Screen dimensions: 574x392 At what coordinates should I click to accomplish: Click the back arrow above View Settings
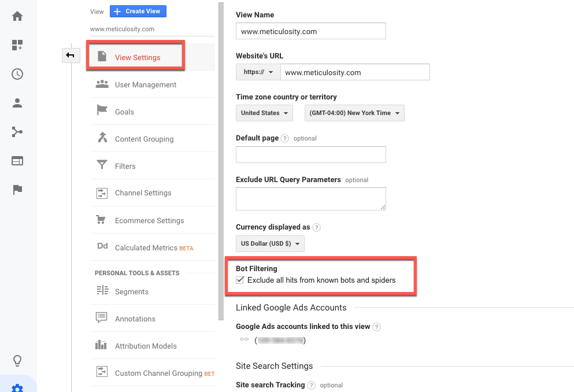(71, 56)
